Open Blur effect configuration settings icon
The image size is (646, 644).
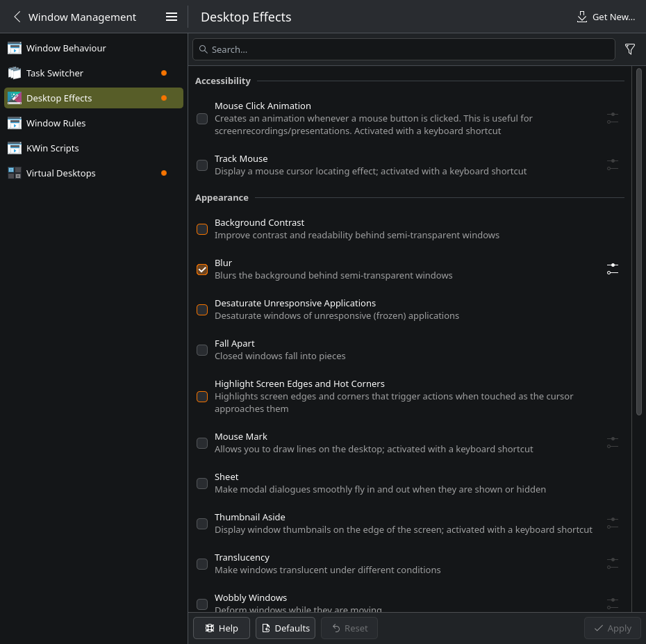coord(612,269)
